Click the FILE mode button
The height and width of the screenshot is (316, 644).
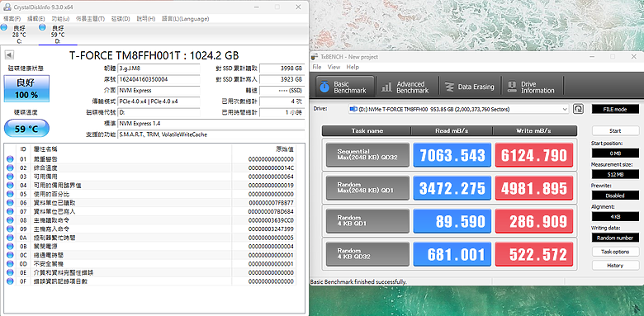(615, 109)
